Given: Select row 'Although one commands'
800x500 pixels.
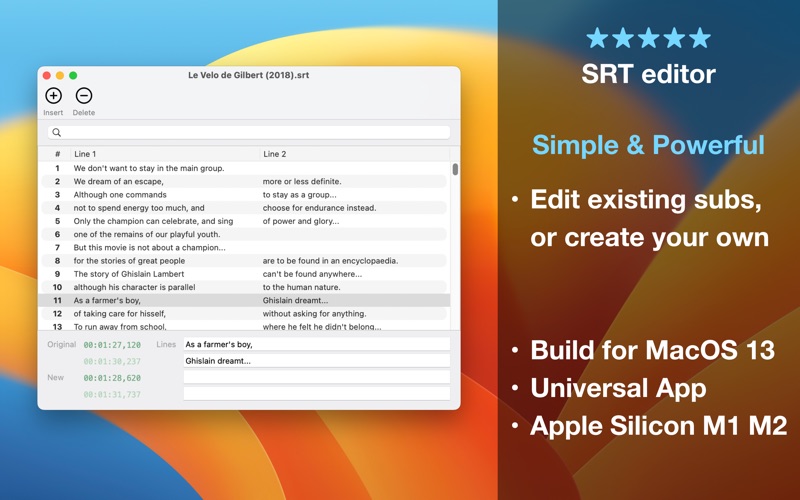Looking at the screenshot, I should coord(244,195).
